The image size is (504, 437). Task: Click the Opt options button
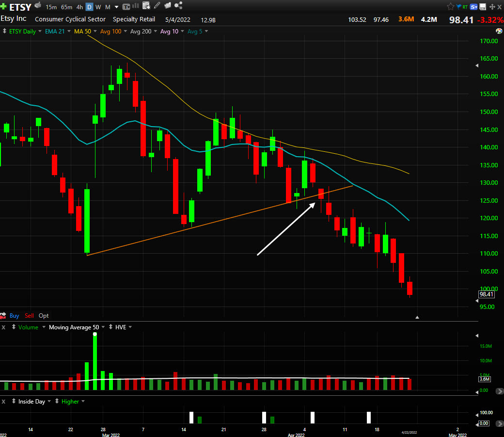[x=44, y=316]
